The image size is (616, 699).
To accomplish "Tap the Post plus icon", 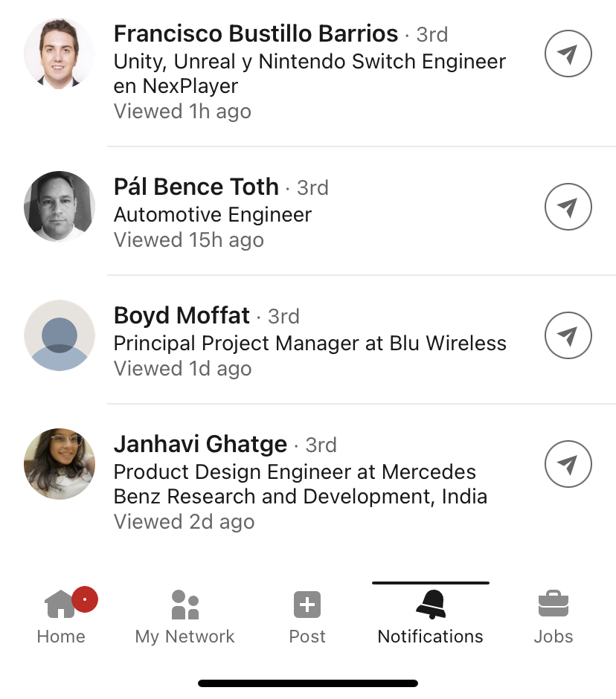I will (307, 605).
